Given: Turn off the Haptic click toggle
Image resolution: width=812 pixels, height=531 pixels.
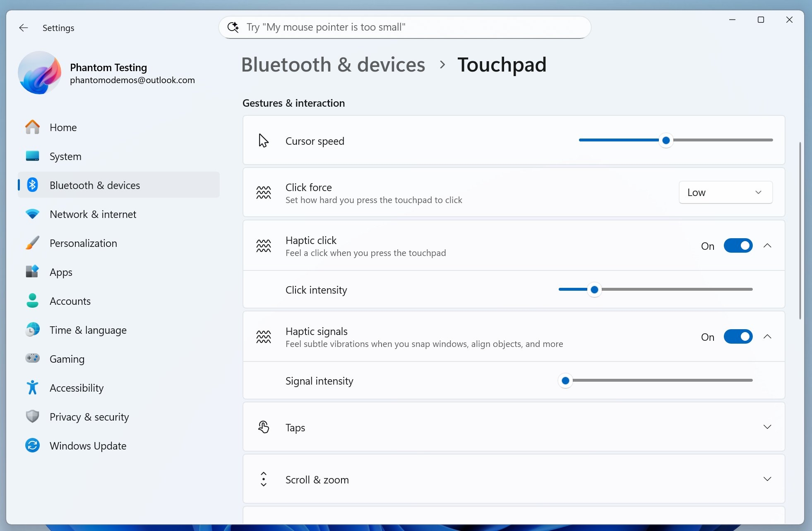Looking at the screenshot, I should pos(738,245).
